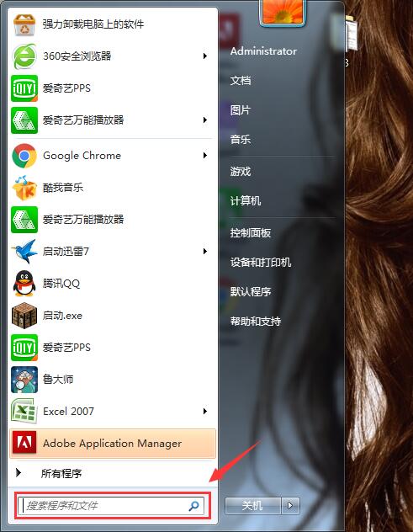Open 音乐 library link
The image size is (413, 532).
(241, 140)
